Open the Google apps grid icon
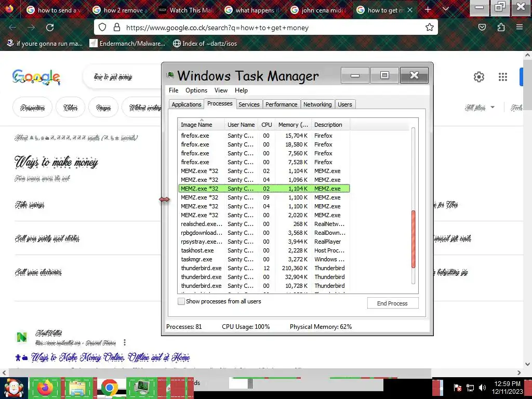 pos(503,77)
